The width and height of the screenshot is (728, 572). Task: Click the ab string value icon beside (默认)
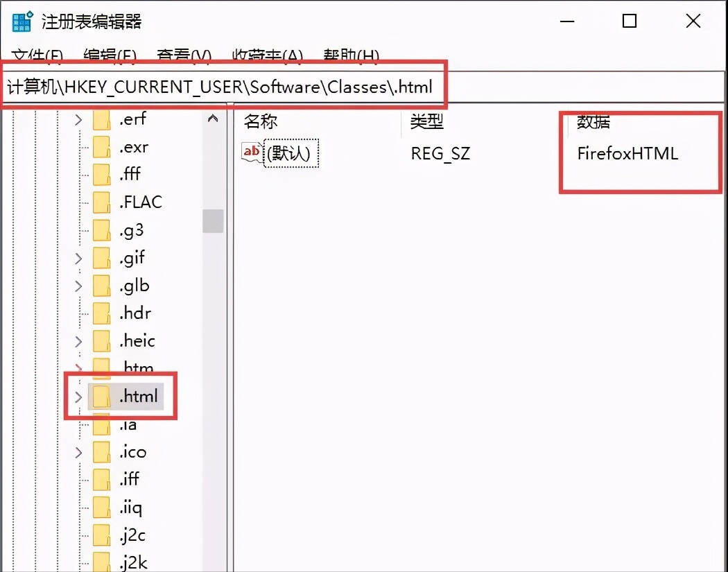point(252,152)
